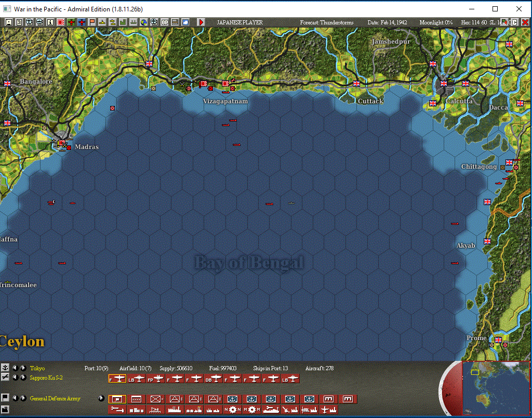Screen dimensions: 532x418
Task: Select the DB dive bomber air group icon
Action: [214, 379]
